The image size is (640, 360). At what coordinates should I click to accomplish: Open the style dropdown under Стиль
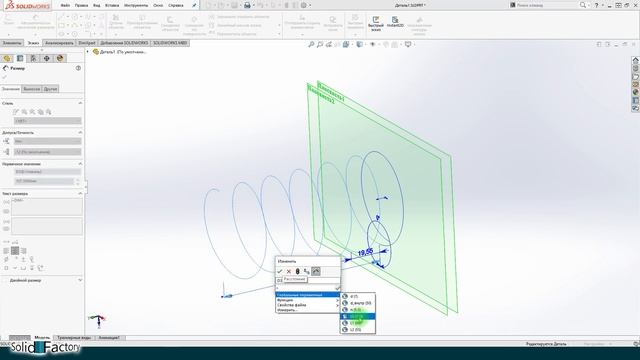(48, 121)
